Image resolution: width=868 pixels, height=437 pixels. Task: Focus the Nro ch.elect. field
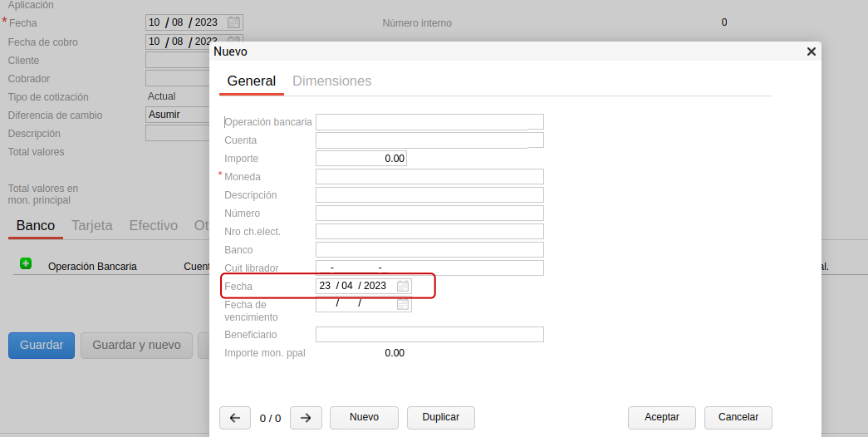(x=429, y=232)
